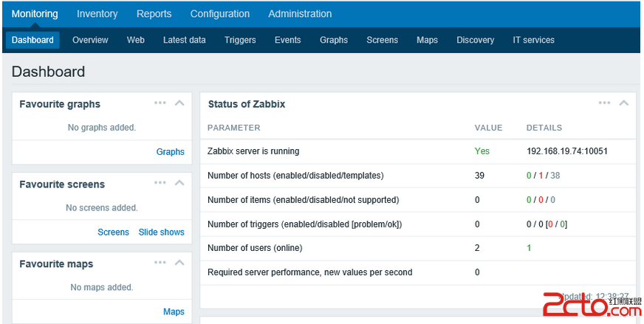Click the Status of Zabbix title
Screen dimensions: 644x324
tap(247, 104)
